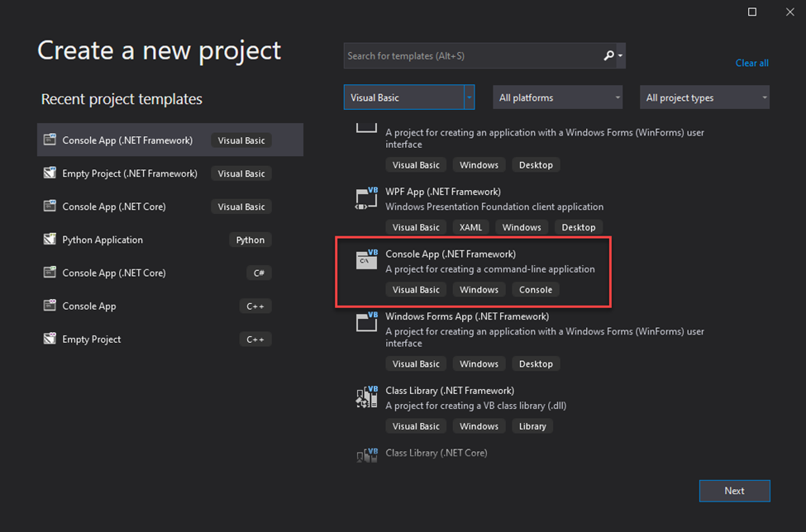Choose Console App (.NET Framework) template title
Image resolution: width=806 pixels, height=532 pixels.
(451, 254)
